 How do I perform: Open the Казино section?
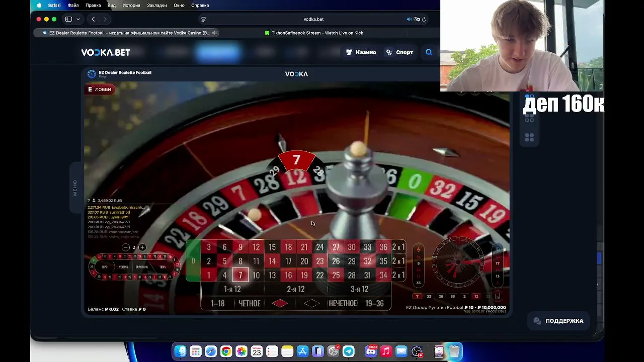pyautogui.click(x=361, y=52)
